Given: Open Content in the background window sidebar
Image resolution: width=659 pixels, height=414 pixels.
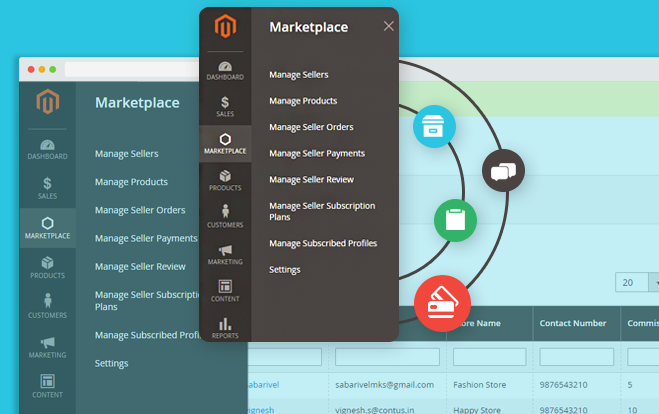Looking at the screenshot, I should (x=47, y=386).
